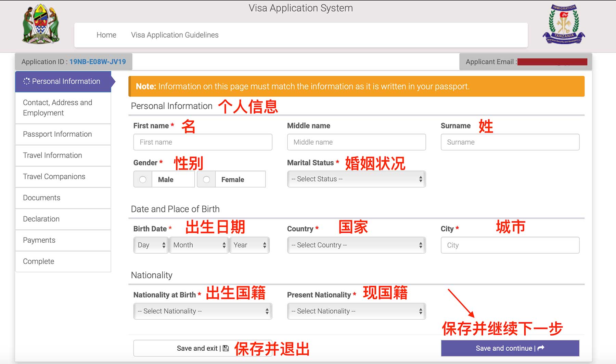Switch to Passport Information section
This screenshot has width=616, height=364.
click(57, 134)
